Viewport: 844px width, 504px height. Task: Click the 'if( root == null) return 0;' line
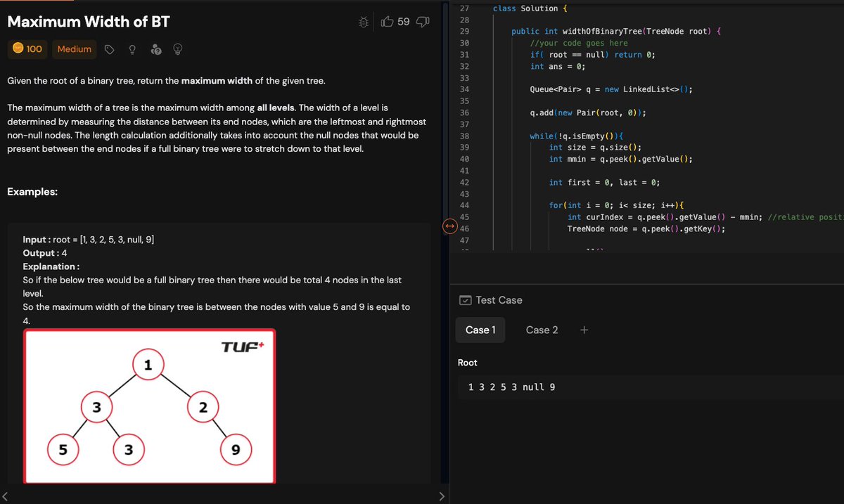pos(593,55)
